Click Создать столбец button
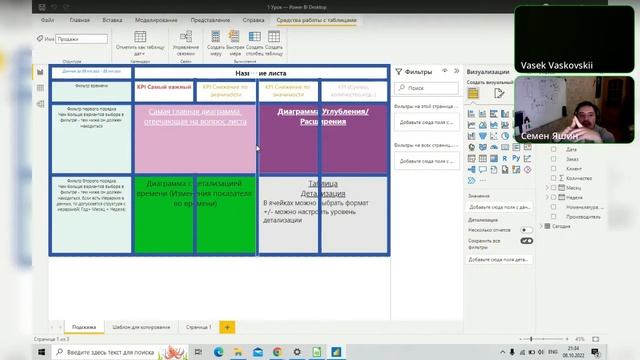Screen dimensions: 640x360 pos(255,43)
